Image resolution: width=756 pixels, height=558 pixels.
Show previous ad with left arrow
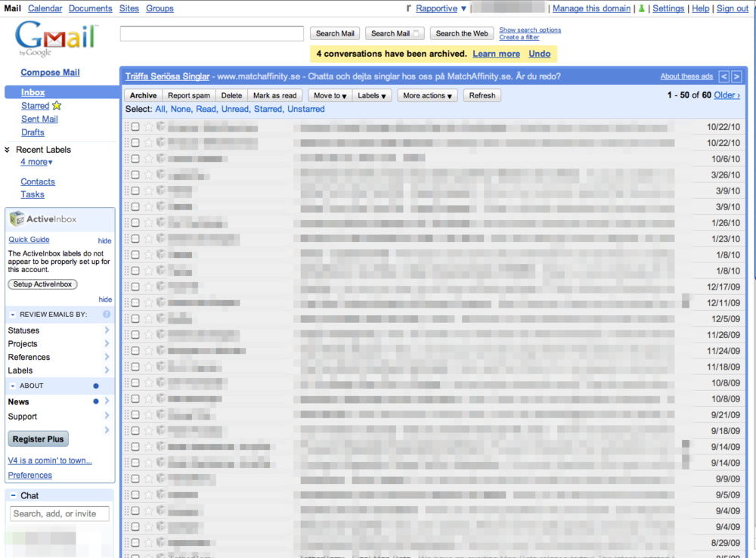[x=723, y=76]
